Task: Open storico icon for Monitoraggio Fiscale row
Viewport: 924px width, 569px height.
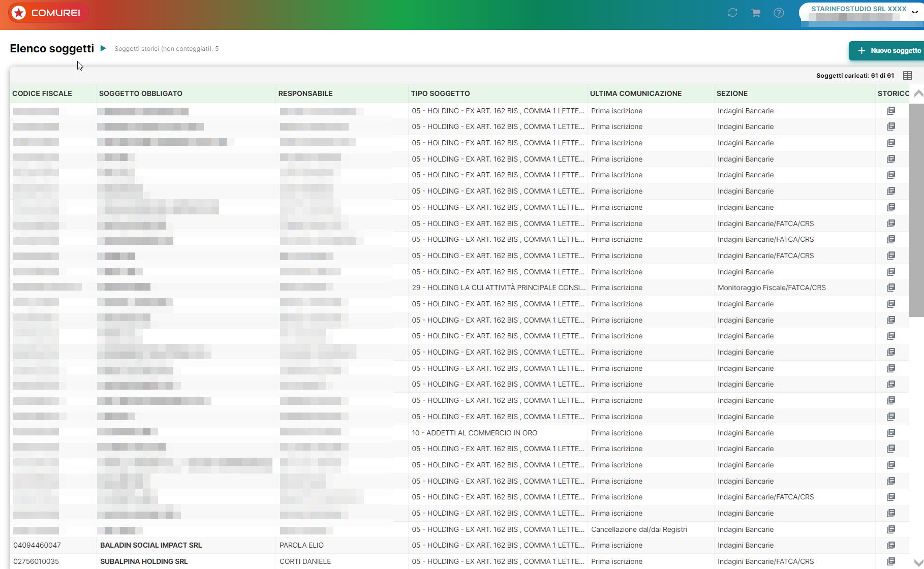Action: (x=891, y=288)
